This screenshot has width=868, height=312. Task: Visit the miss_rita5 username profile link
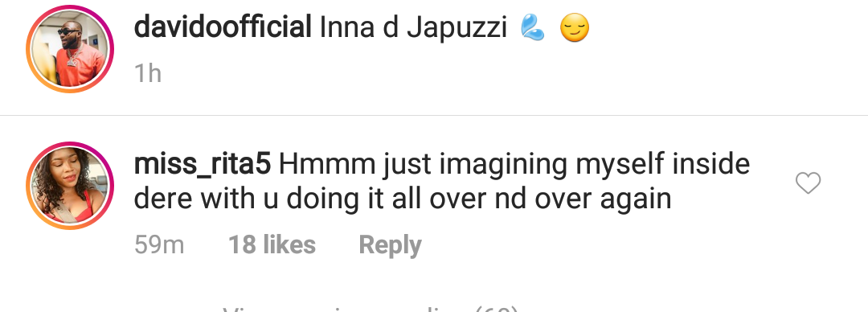click(x=202, y=164)
